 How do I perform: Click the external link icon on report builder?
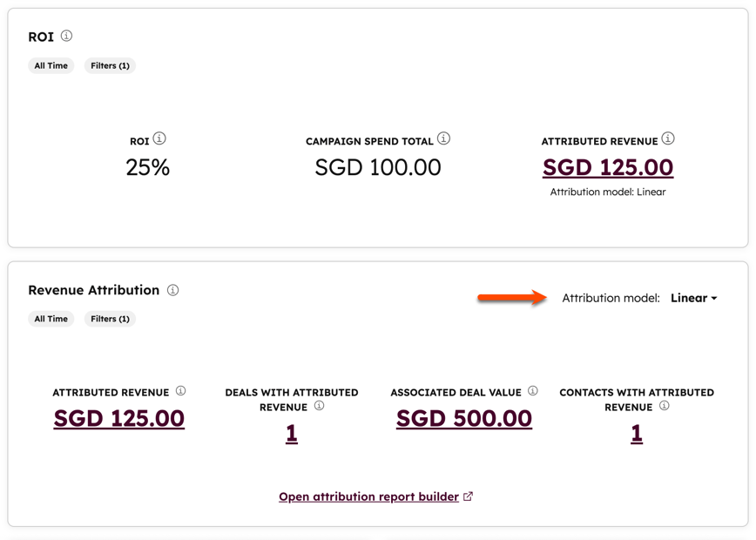click(x=468, y=495)
